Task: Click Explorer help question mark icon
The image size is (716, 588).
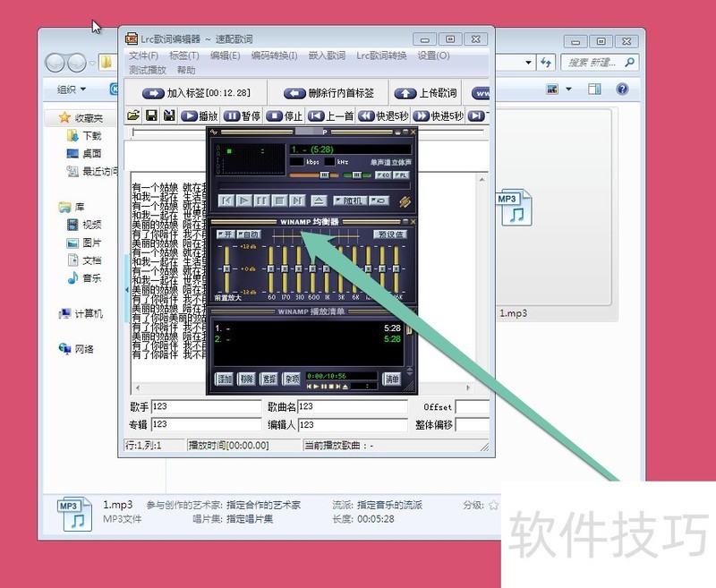Action: 622,89
